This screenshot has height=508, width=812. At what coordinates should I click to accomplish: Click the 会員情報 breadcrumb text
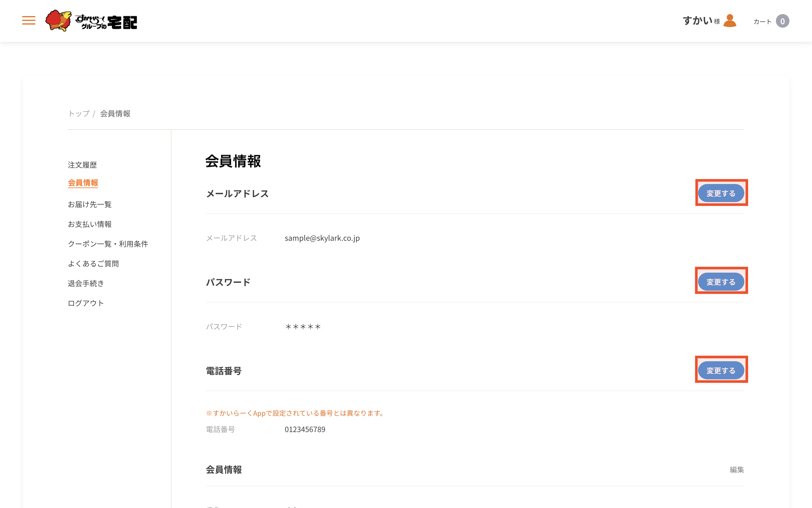pyautogui.click(x=115, y=113)
